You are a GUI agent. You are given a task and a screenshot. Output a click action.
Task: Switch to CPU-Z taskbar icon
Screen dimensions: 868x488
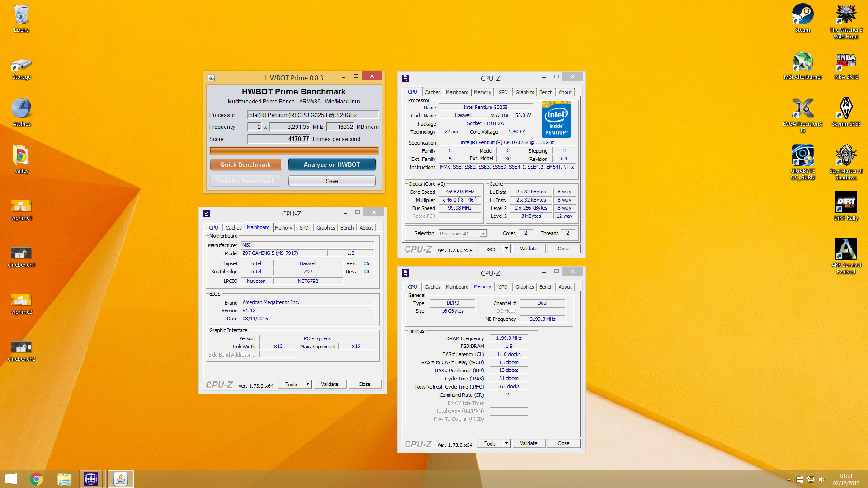[x=90, y=479]
